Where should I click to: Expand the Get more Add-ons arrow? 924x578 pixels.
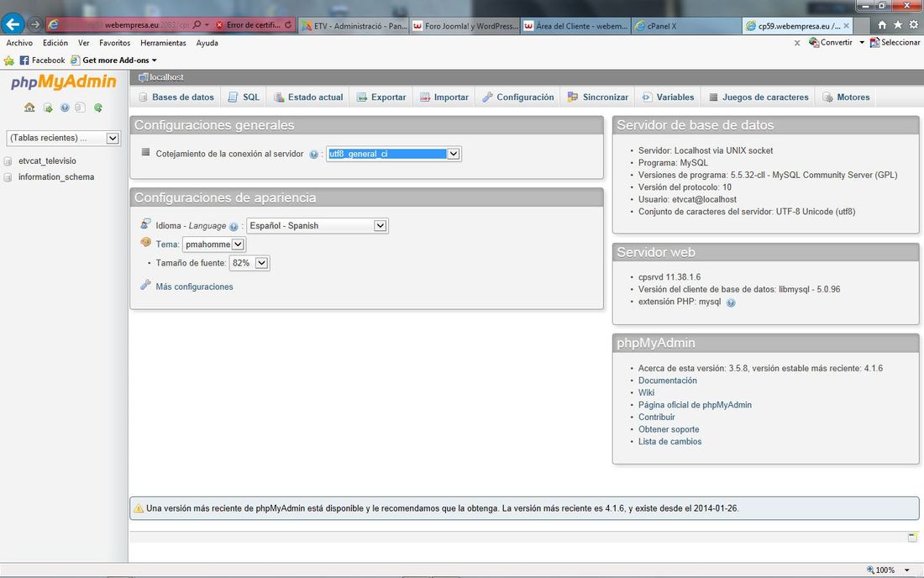point(155,60)
